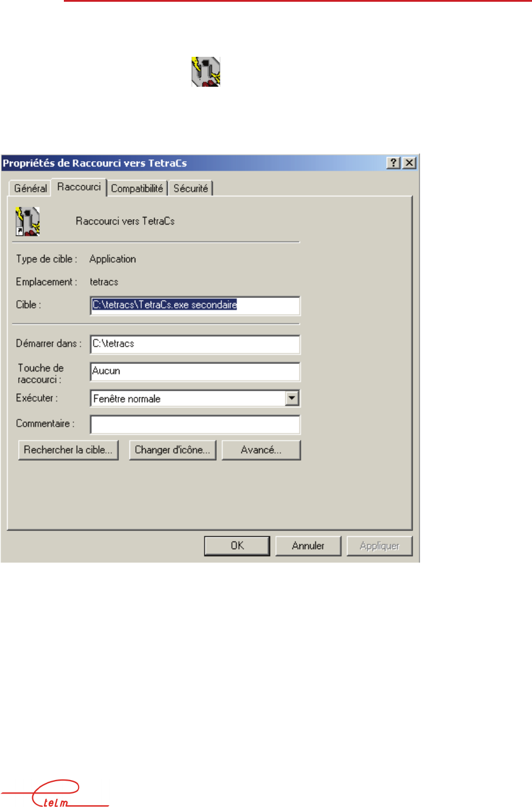Image resolution: width=532 pixels, height=807 pixels.
Task: Click the TetraCs icon above the dialog
Action: [x=206, y=71]
